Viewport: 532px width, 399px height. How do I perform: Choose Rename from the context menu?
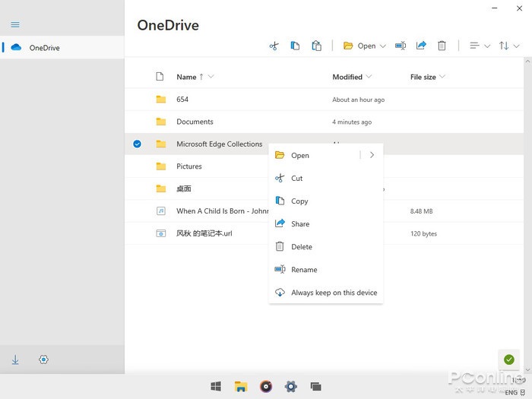coord(304,270)
